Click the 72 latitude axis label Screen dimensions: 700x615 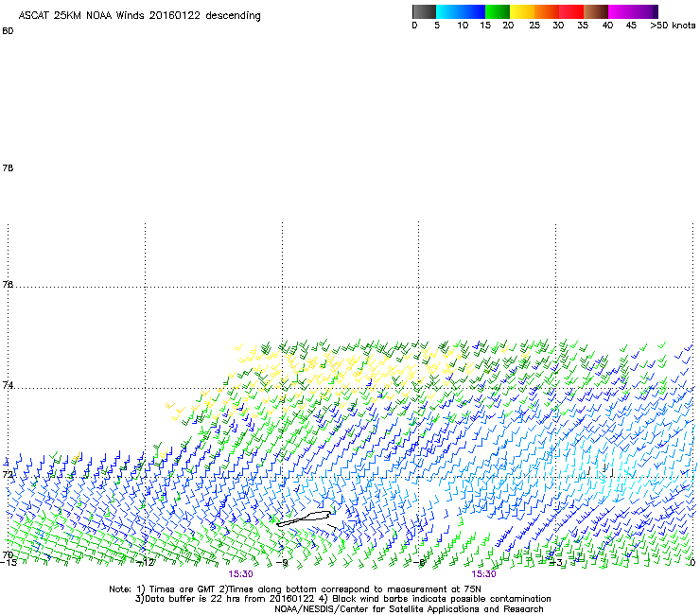pos(8,474)
